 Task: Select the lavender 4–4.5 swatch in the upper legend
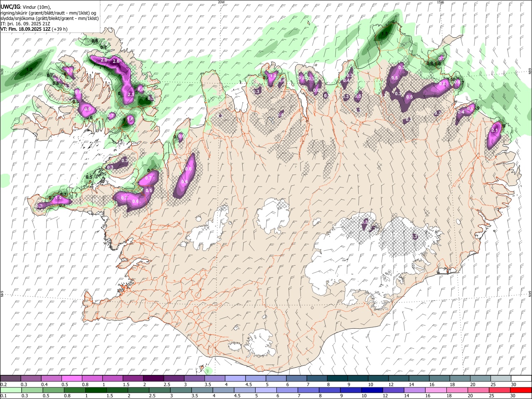coord(235,379)
